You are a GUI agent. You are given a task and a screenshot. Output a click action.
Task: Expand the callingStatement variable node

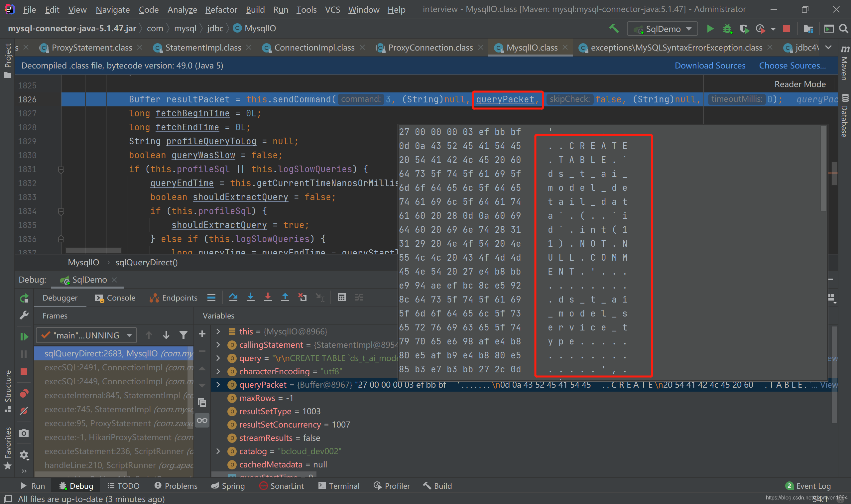218,345
